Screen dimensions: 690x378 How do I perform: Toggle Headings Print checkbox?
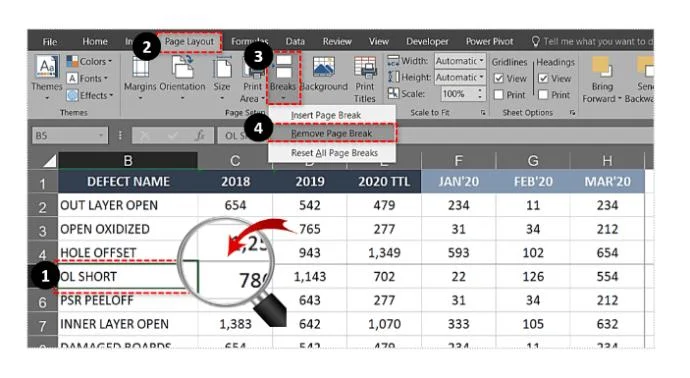pos(543,95)
